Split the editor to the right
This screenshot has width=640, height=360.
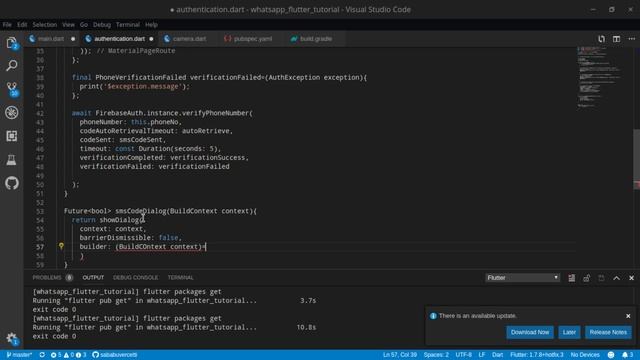[616, 39]
